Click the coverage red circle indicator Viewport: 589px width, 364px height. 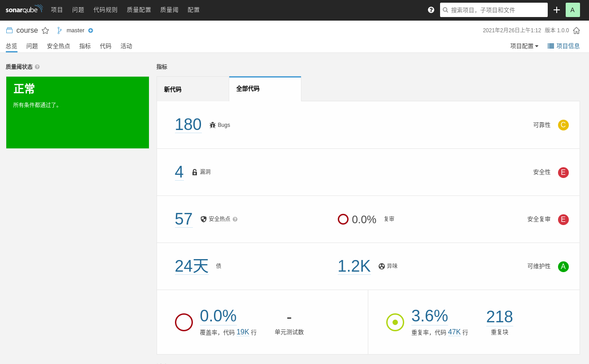coord(184,322)
